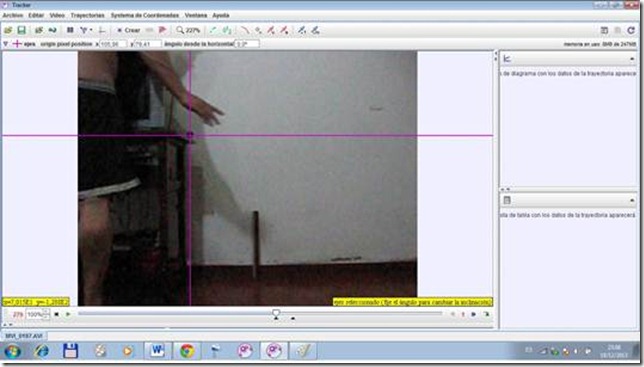Select the MVI_0197.AVI tab

[x=24, y=336]
